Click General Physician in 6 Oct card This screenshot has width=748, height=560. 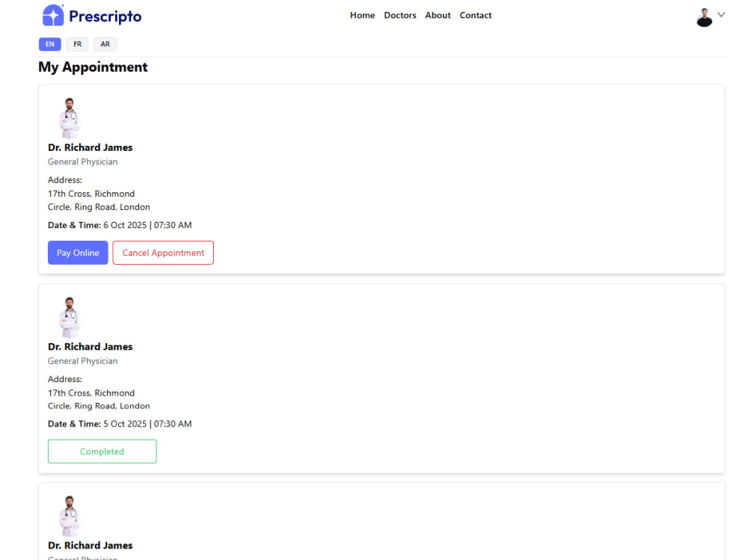(82, 161)
